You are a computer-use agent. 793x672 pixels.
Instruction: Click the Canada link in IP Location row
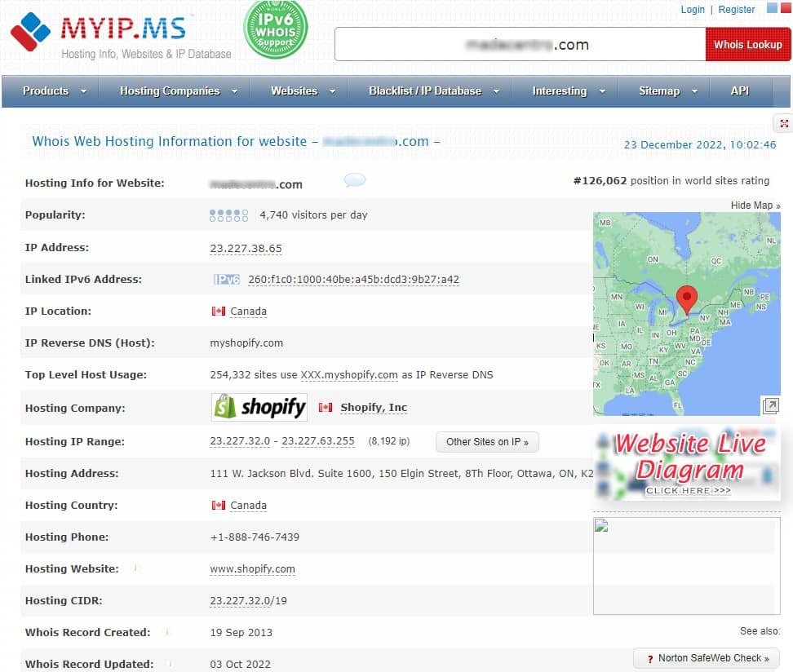[248, 312]
